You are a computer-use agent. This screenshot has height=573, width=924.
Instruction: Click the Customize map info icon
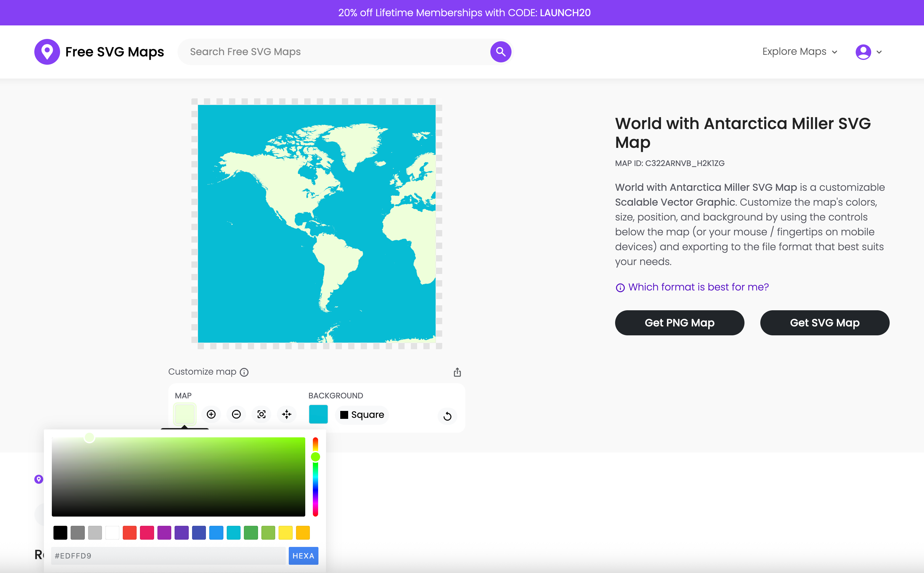[x=244, y=372]
